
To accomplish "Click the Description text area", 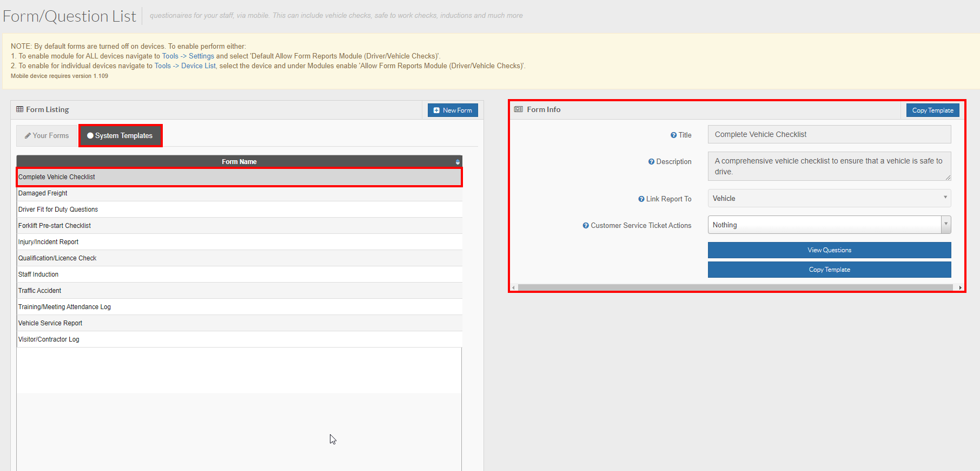I will pyautogui.click(x=829, y=166).
